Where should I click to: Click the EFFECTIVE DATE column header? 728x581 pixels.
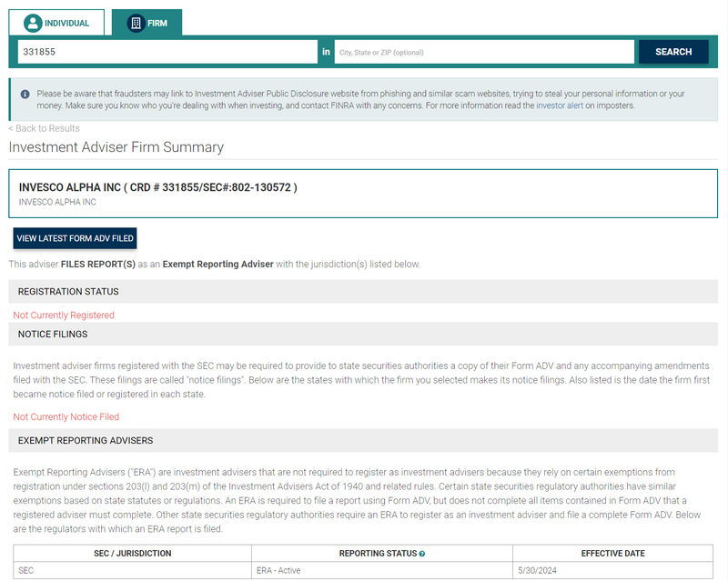pos(612,553)
